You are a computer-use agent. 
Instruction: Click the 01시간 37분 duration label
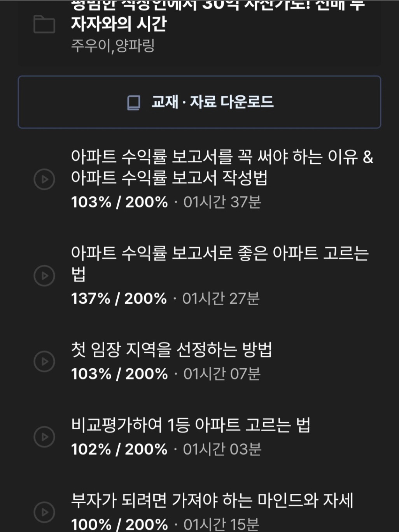[222, 202]
